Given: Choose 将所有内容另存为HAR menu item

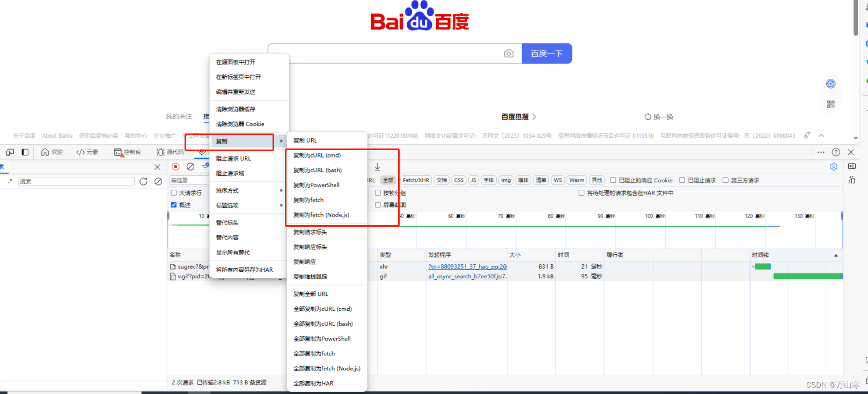Looking at the screenshot, I should [x=249, y=270].
